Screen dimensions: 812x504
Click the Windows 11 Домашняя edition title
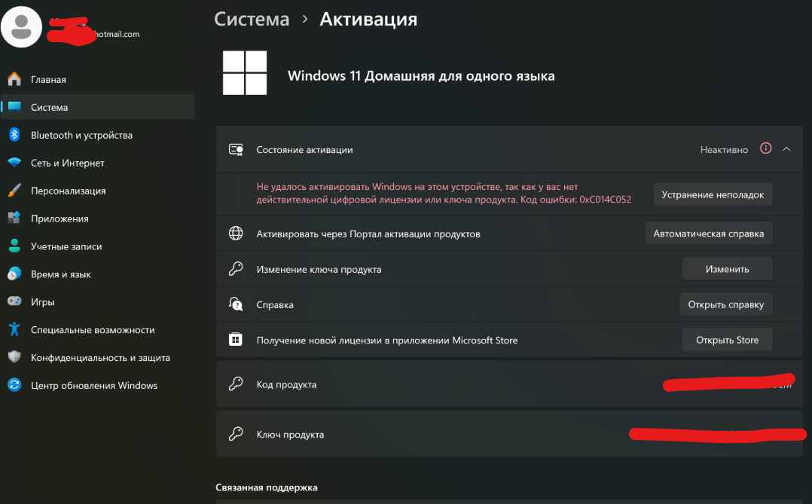click(421, 75)
